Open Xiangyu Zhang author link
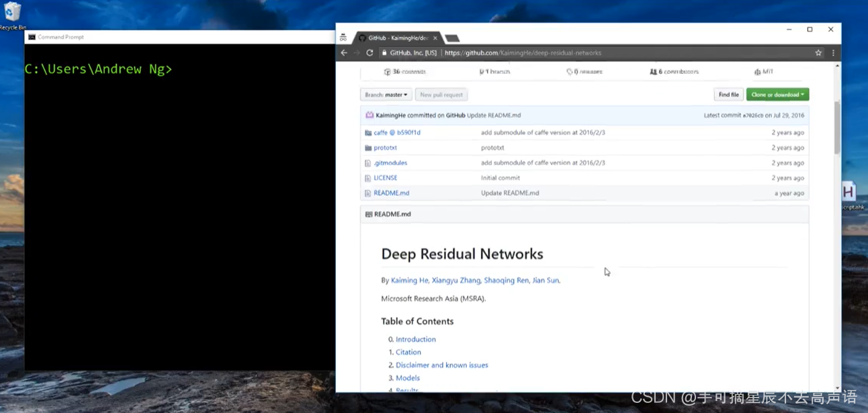The image size is (868, 413). tap(456, 280)
